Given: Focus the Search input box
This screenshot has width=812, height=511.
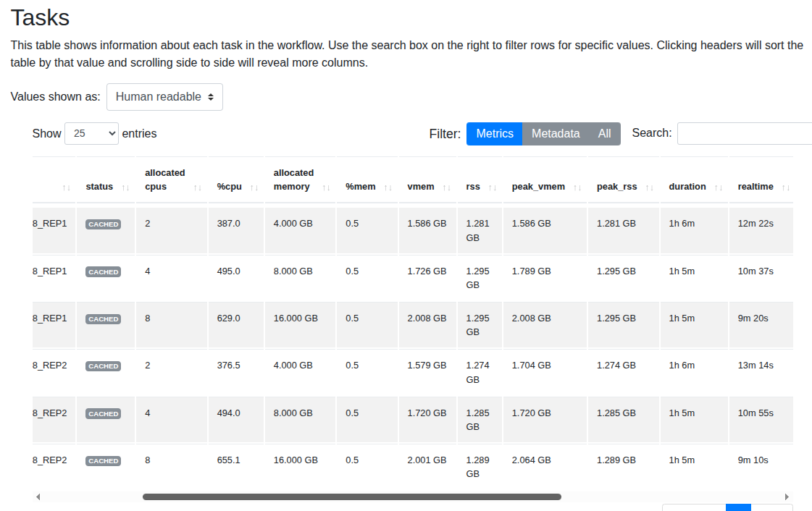Looking at the screenshot, I should point(744,134).
